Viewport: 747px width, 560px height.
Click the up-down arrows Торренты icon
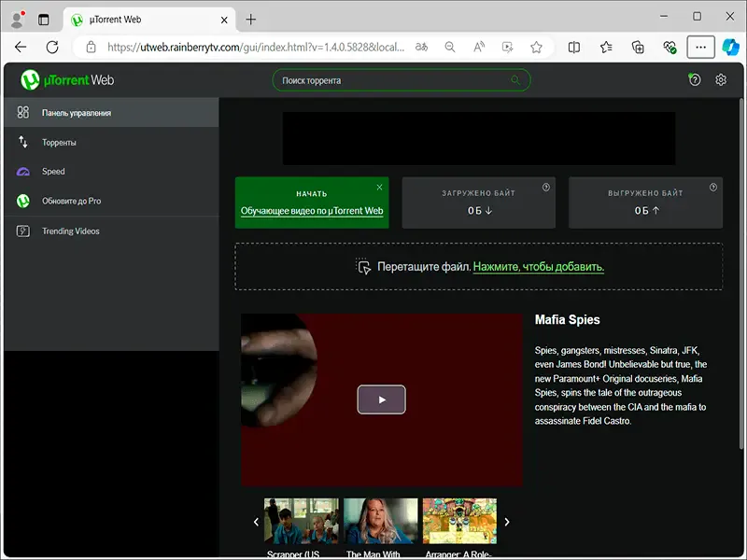(x=22, y=142)
